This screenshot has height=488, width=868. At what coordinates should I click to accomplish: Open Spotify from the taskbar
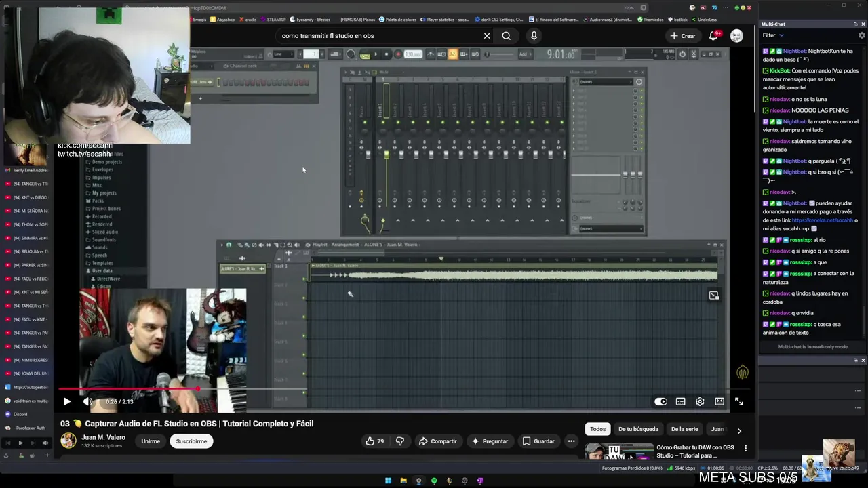pyautogui.click(x=434, y=481)
